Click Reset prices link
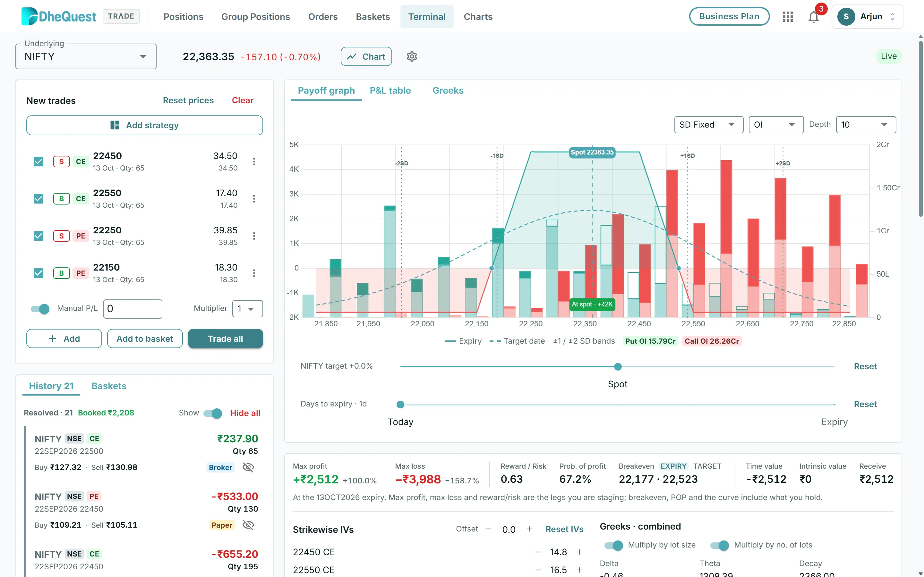The width and height of the screenshot is (924, 577). pos(188,100)
